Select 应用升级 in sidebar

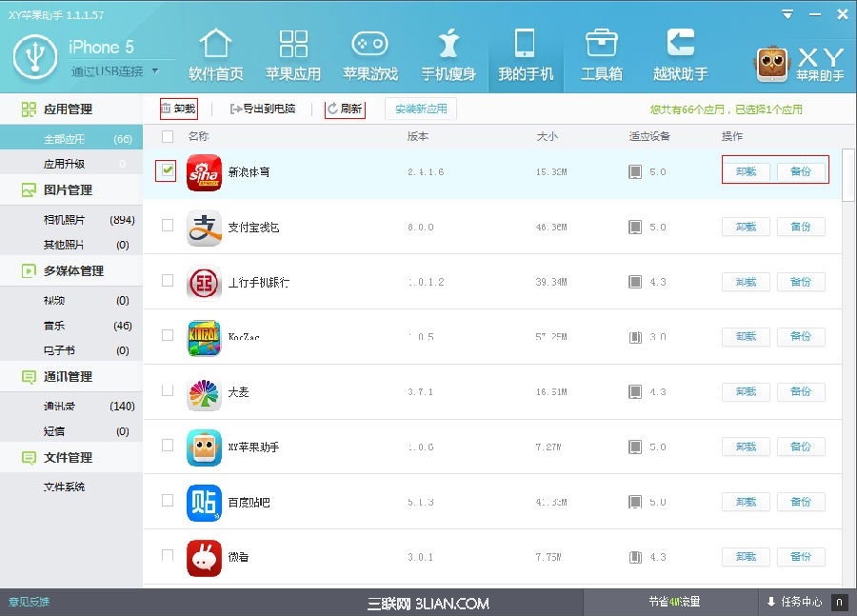click(71, 164)
